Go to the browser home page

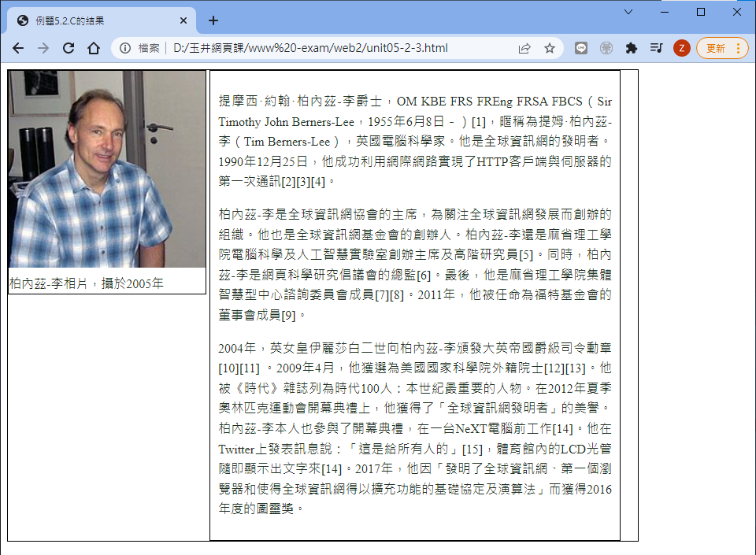(94, 48)
